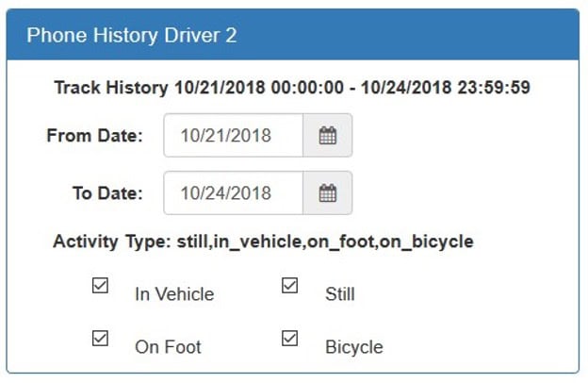
Task: Open the To Date calendar picker icon
Action: click(x=327, y=193)
